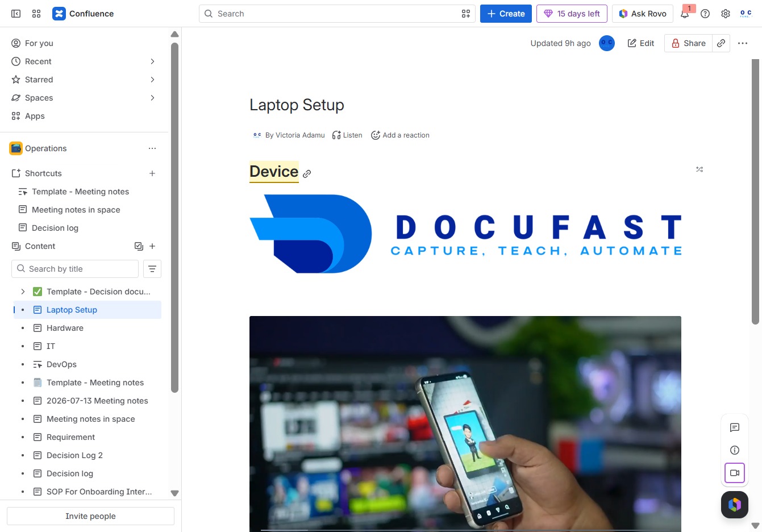This screenshot has height=532, width=762.
Task: Open Operations space more options
Action: point(152,148)
